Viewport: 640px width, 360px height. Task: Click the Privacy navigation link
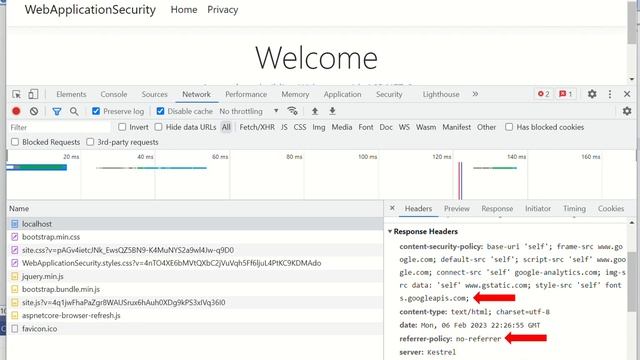[x=222, y=10]
